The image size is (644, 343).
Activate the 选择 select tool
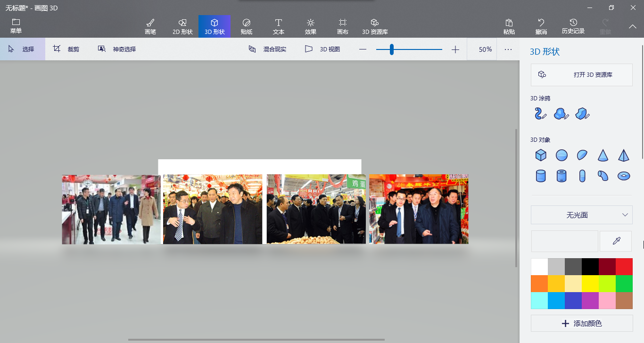point(23,49)
